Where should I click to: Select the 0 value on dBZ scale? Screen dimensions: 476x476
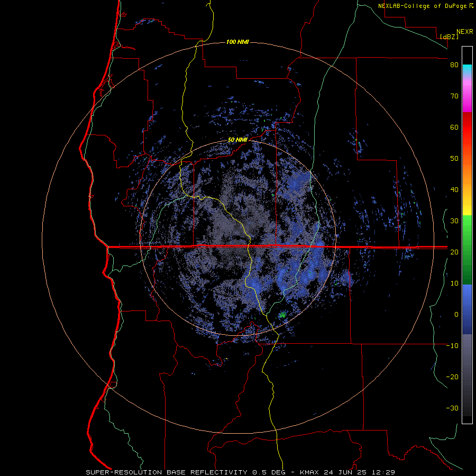coord(456,315)
